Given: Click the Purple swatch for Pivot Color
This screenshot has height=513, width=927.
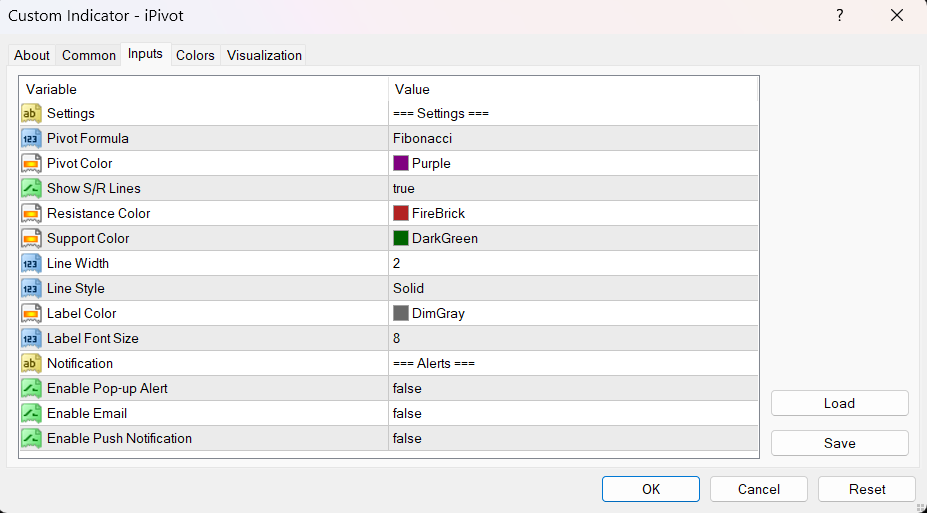Looking at the screenshot, I should (x=401, y=164).
